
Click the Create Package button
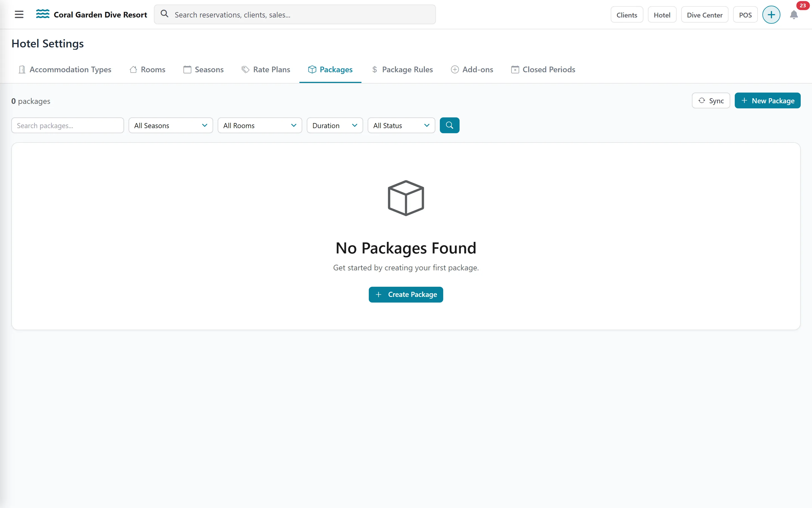click(406, 294)
